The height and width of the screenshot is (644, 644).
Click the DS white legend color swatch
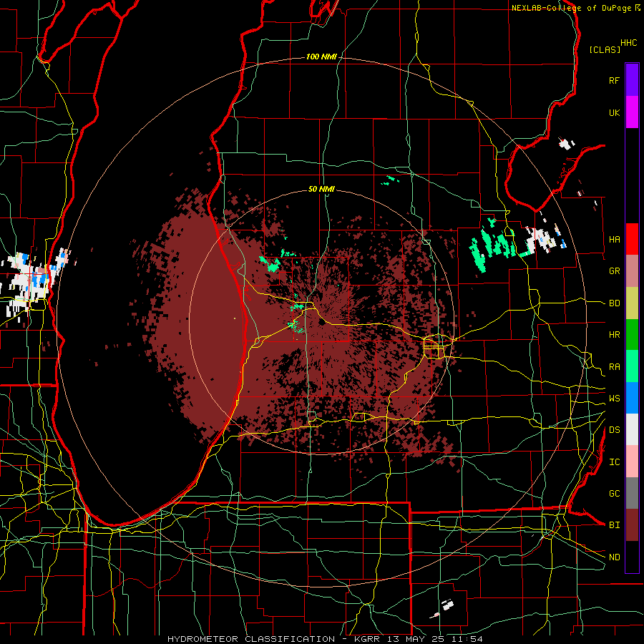point(632,429)
